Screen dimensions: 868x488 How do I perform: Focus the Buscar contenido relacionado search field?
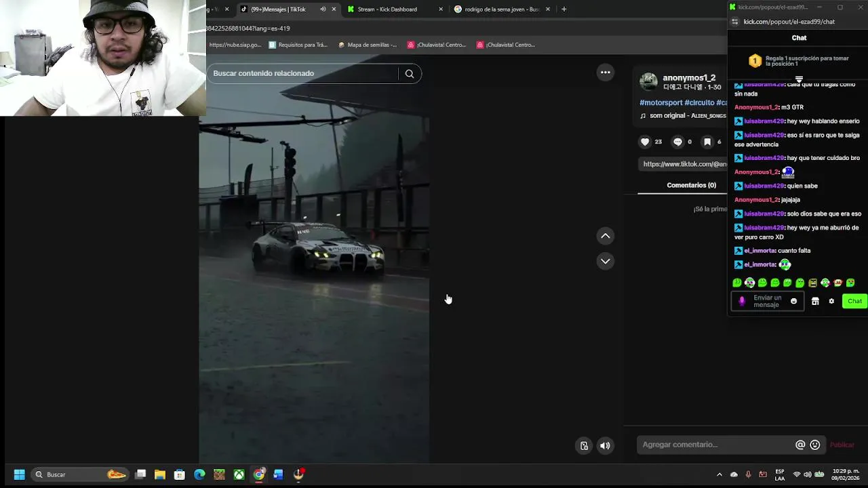point(304,74)
